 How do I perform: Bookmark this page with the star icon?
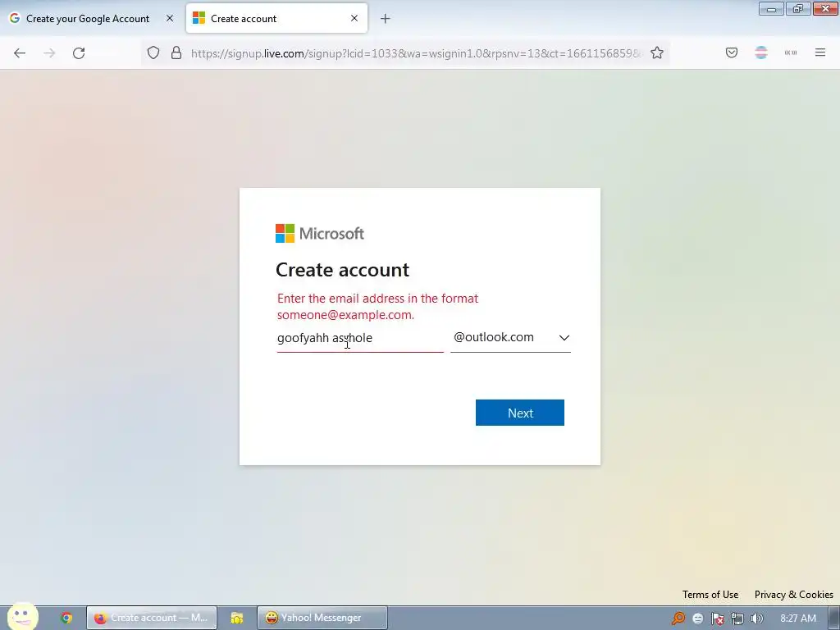point(657,52)
